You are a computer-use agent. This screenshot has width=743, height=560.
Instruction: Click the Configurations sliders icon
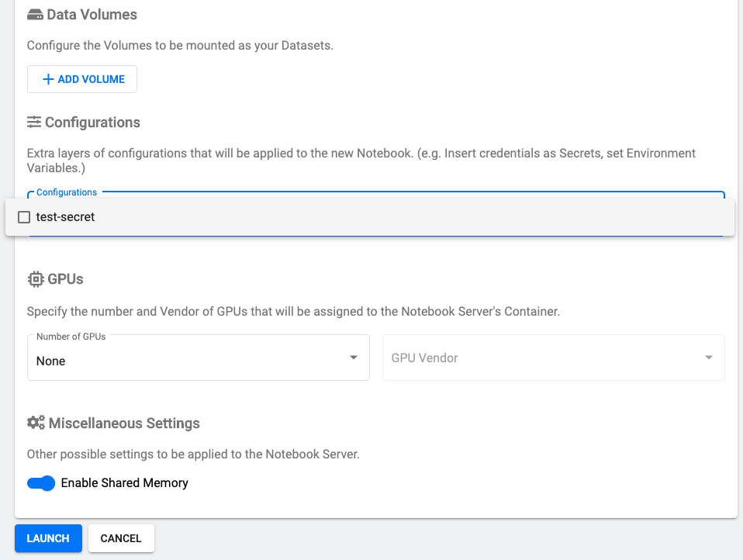tap(34, 123)
